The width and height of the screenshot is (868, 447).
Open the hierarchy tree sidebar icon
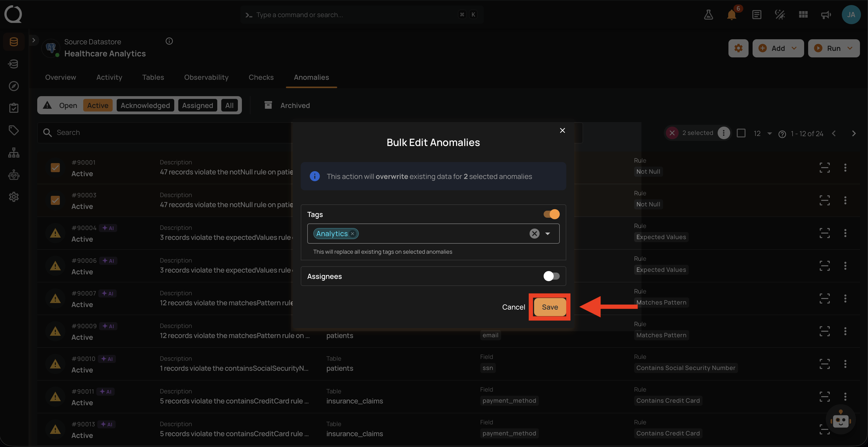14,153
